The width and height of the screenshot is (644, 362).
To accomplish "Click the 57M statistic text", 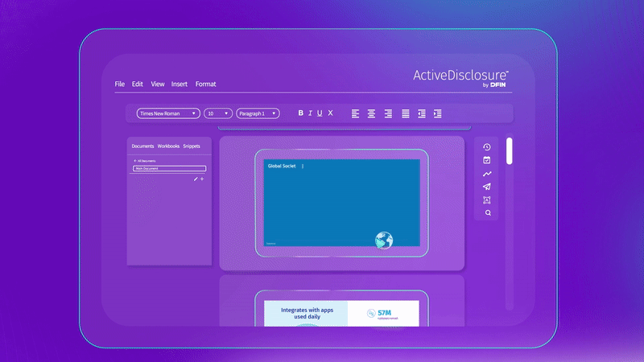I will coord(385,313).
